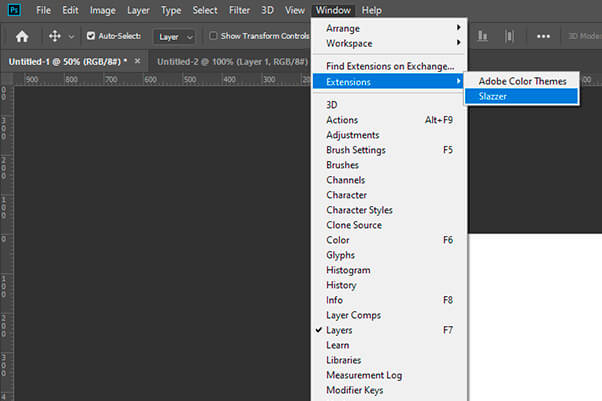Toggle the checked Layers panel item
The height and width of the screenshot is (401, 602).
tap(389, 330)
